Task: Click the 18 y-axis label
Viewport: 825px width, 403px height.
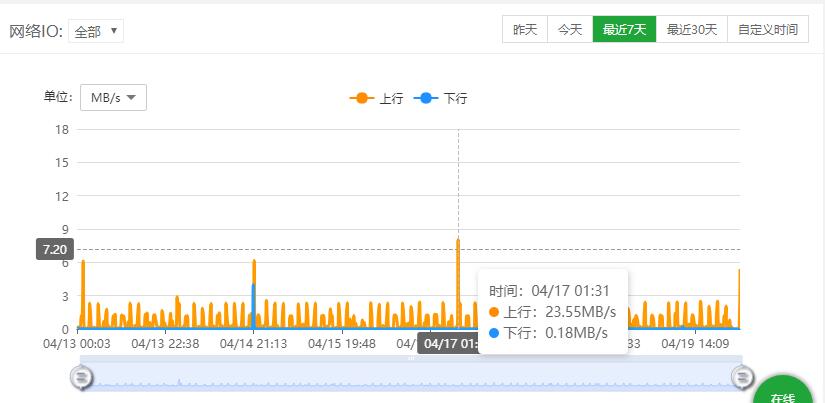Action: pos(62,129)
